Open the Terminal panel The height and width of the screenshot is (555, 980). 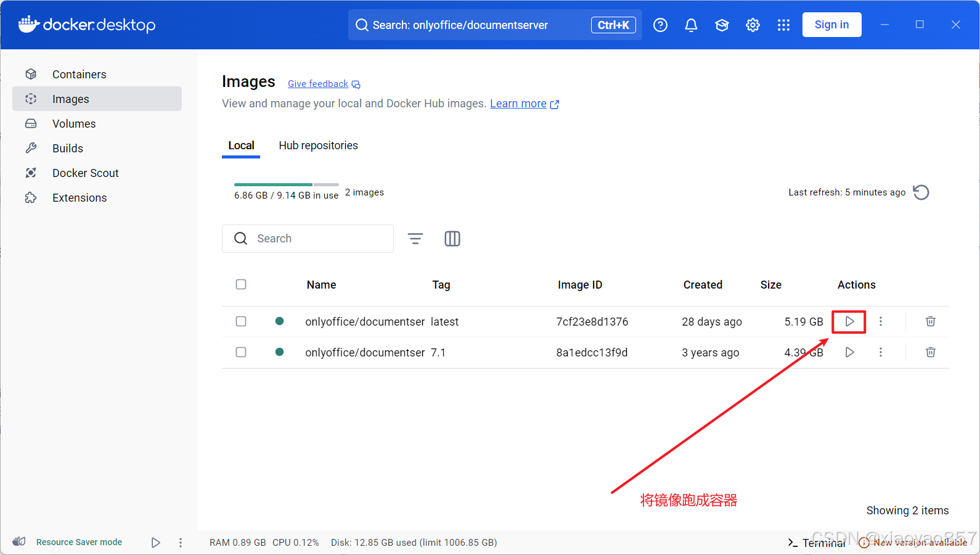(816, 543)
